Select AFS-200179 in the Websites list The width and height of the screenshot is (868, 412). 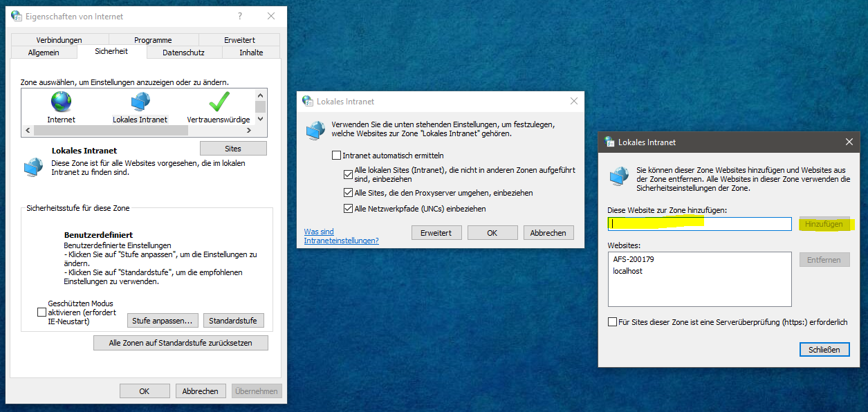pos(634,260)
